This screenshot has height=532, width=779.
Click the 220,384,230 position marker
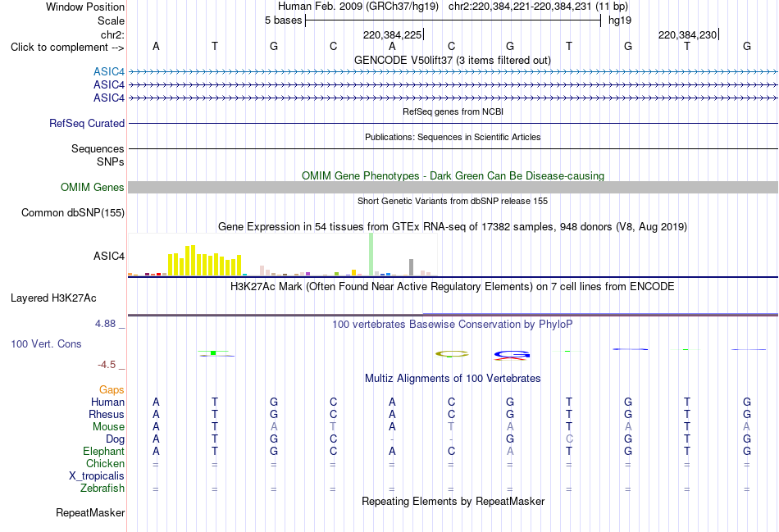coord(688,34)
